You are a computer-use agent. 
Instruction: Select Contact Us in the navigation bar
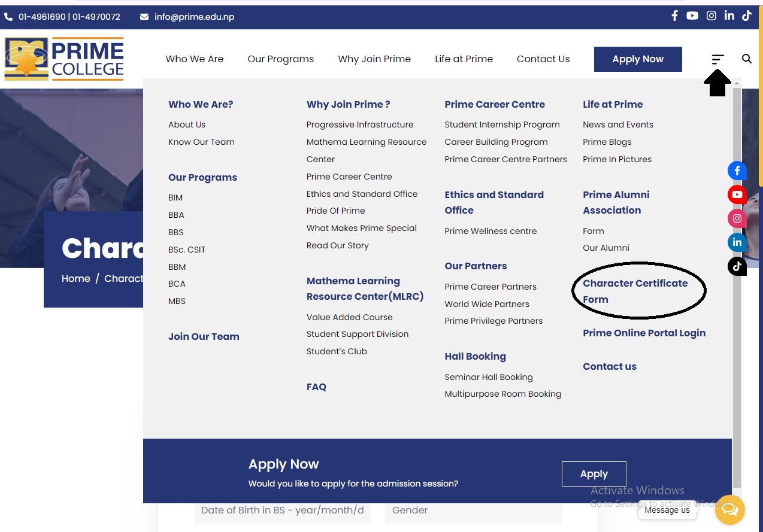tap(543, 59)
